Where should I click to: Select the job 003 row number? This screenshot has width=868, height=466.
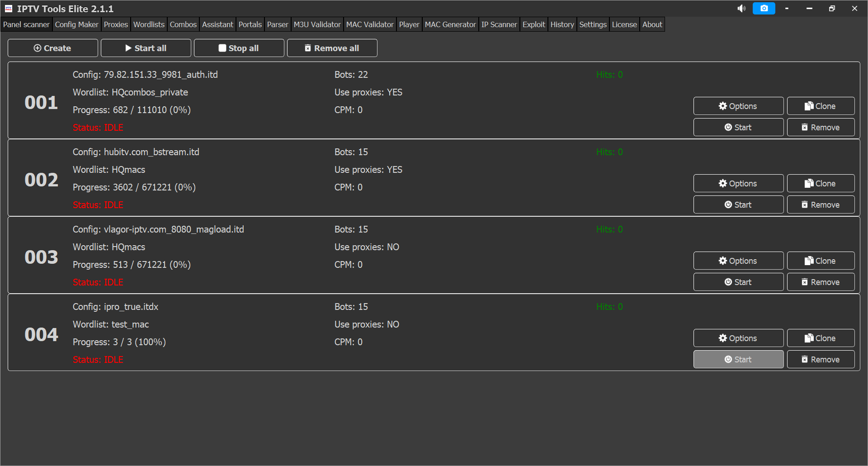coord(41,257)
